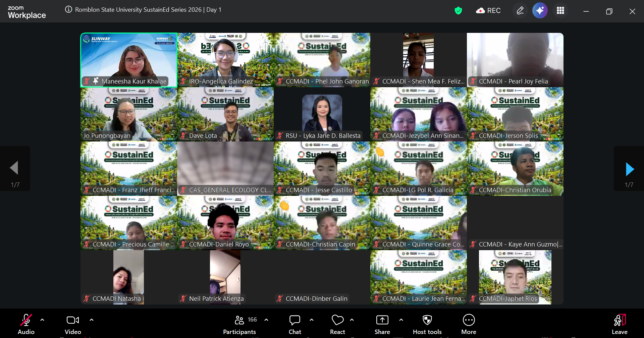
Task: Open the Chat panel
Action: tap(294, 324)
